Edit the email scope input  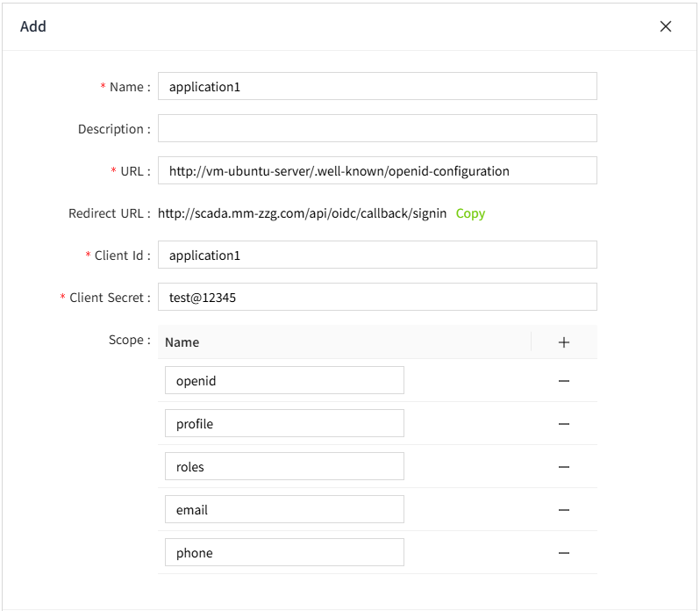click(x=284, y=510)
